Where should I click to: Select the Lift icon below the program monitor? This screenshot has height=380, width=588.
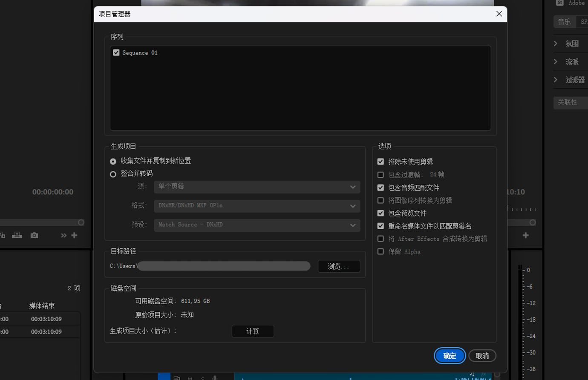pyautogui.click(x=3, y=235)
